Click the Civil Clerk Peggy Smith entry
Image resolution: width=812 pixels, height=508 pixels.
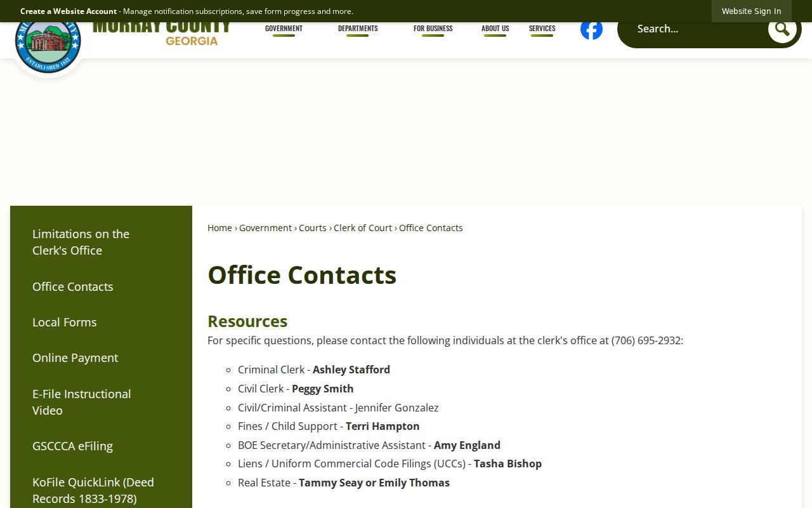click(296, 389)
